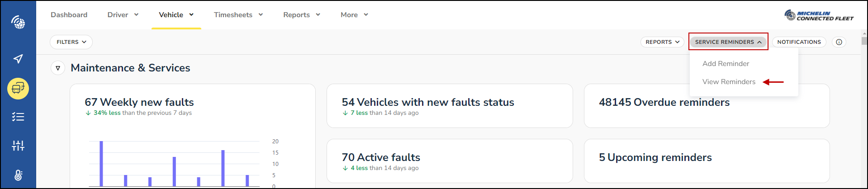Click the globe logo in sidebar
The image size is (868, 189).
tap(18, 22)
